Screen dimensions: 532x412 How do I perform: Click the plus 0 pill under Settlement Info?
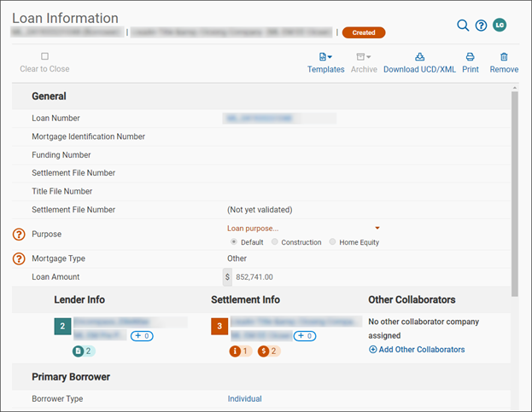click(x=305, y=336)
